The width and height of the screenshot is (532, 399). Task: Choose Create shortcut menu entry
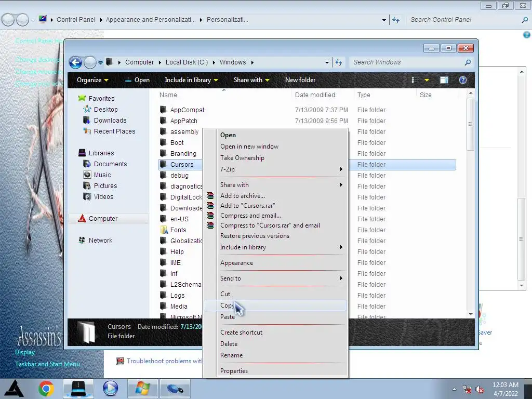[275, 332]
